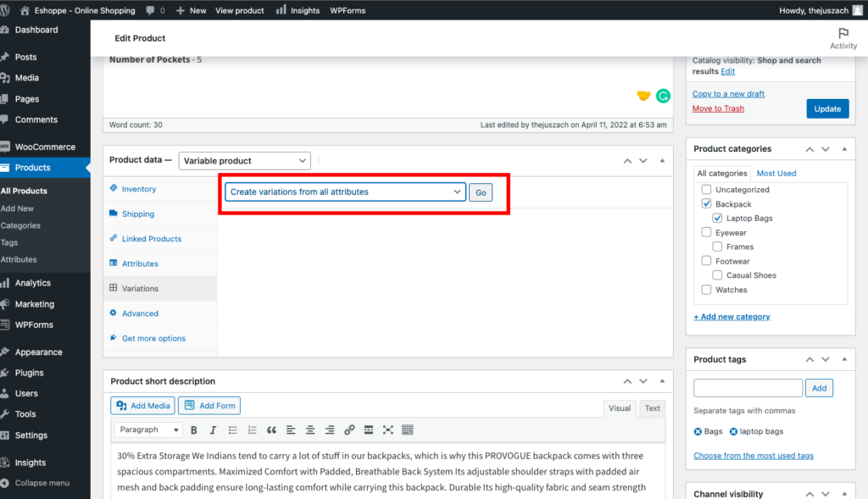The height and width of the screenshot is (499, 868).
Task: Check the Watches category
Action: pyautogui.click(x=706, y=290)
